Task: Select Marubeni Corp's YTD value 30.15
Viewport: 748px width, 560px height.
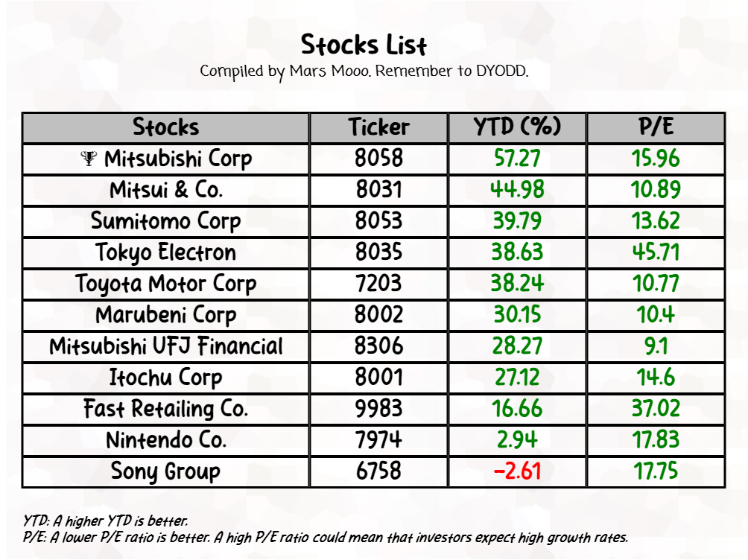Action: 517,315
